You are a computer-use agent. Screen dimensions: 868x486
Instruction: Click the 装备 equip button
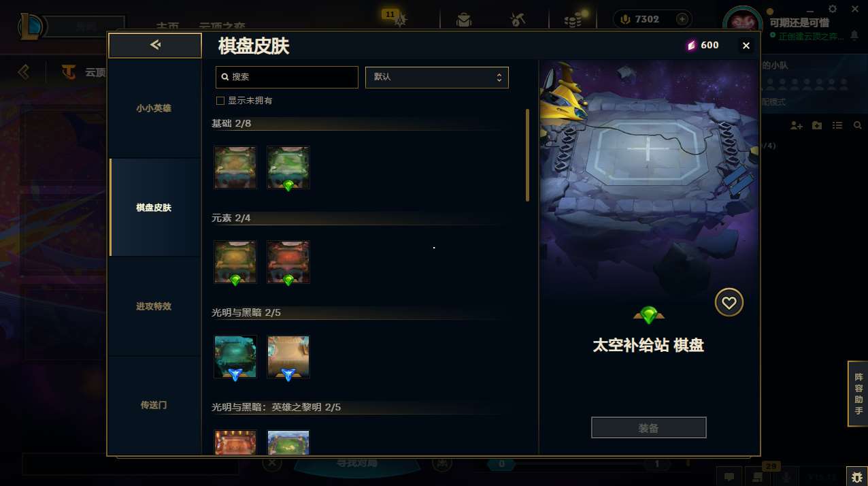click(x=649, y=428)
